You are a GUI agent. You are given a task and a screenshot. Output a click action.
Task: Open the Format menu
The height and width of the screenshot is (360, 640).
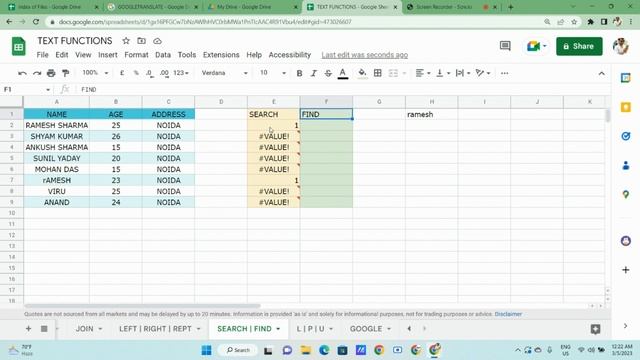(136, 55)
